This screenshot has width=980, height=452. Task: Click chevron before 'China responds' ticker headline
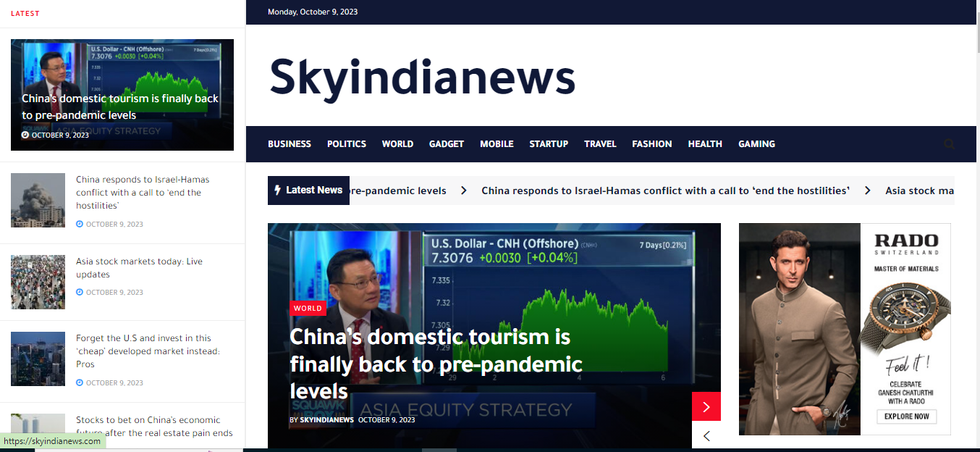464,191
